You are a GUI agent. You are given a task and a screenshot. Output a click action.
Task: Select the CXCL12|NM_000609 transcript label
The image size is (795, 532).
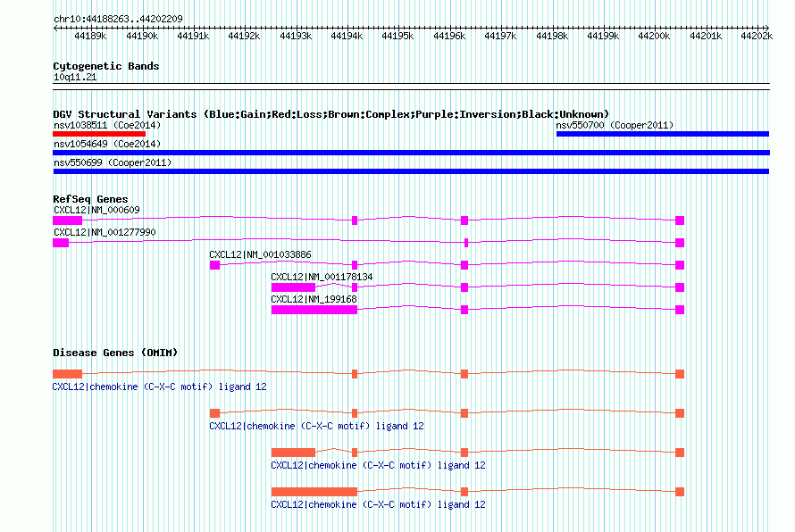click(x=96, y=210)
